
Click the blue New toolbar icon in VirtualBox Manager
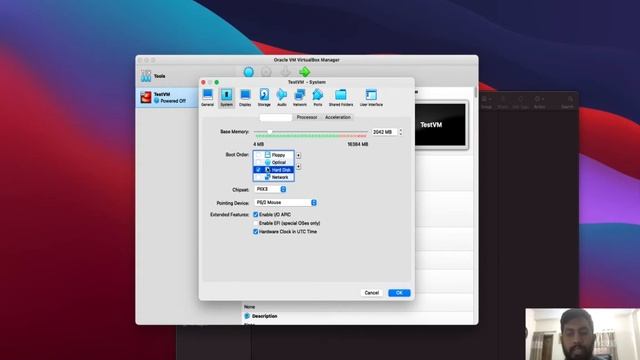click(x=249, y=72)
